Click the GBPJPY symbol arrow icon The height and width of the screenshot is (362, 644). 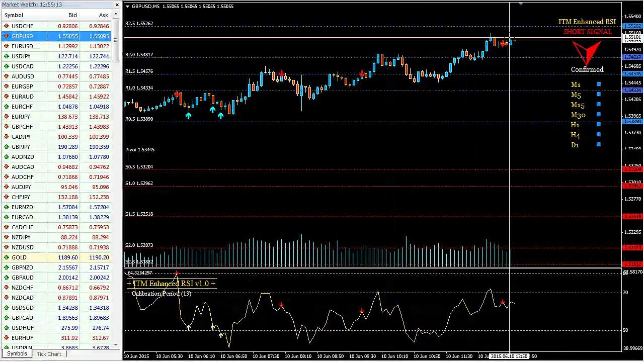point(6,147)
